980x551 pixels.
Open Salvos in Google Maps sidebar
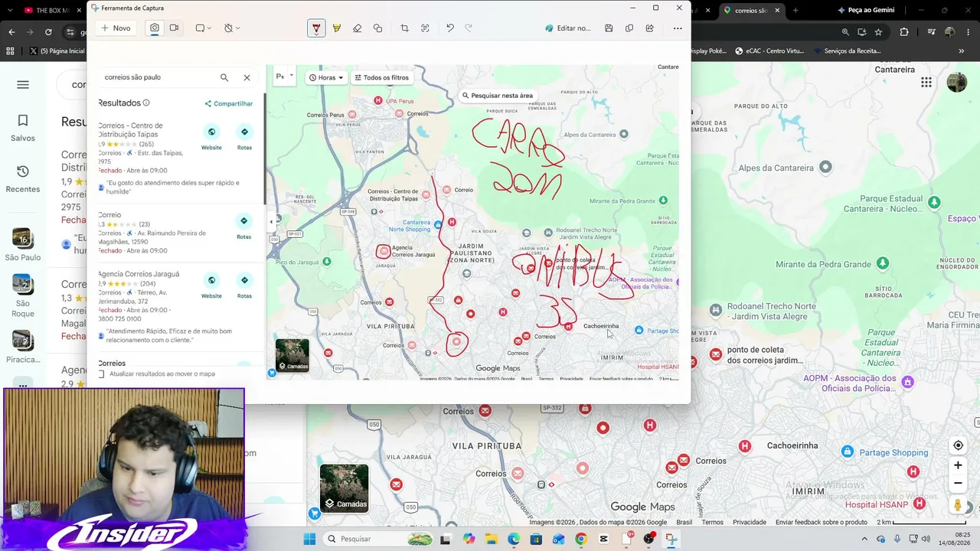click(23, 128)
